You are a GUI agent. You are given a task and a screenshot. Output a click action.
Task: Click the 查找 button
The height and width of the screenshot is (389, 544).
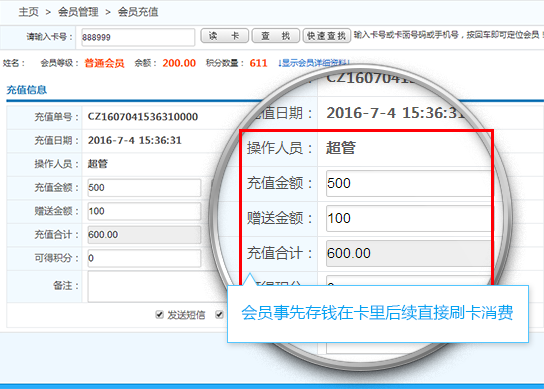275,36
